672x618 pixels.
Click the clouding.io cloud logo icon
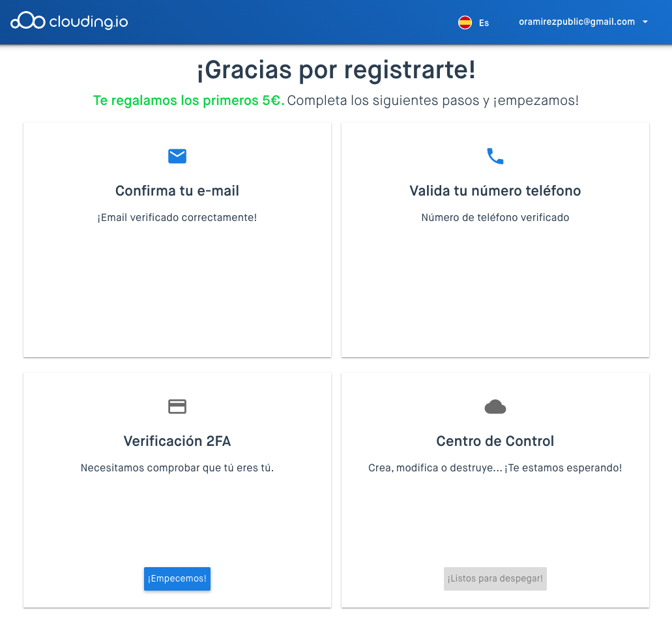pyautogui.click(x=27, y=22)
